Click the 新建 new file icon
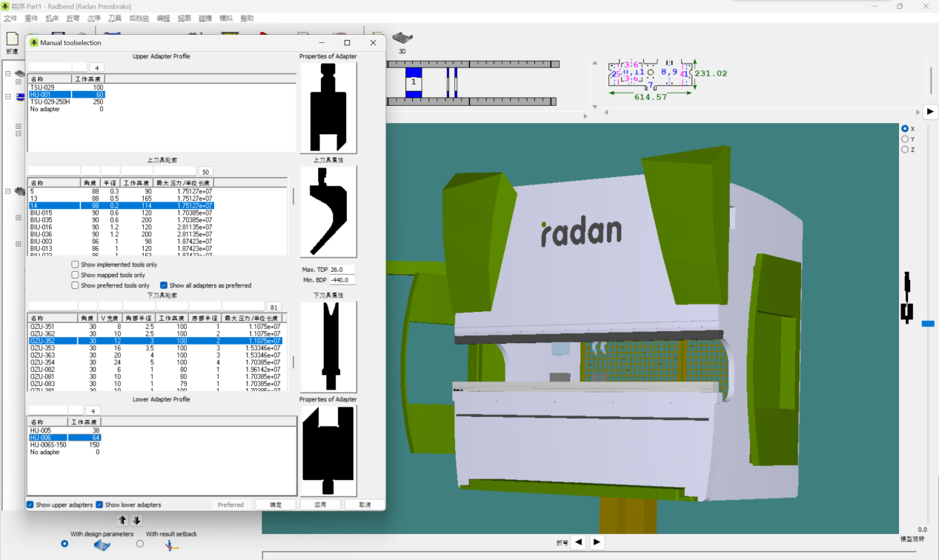The height and width of the screenshot is (560, 939). point(12,39)
